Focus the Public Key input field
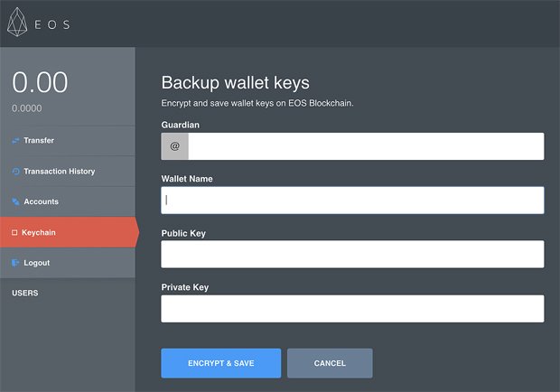This screenshot has width=560, height=392. pyautogui.click(x=352, y=254)
